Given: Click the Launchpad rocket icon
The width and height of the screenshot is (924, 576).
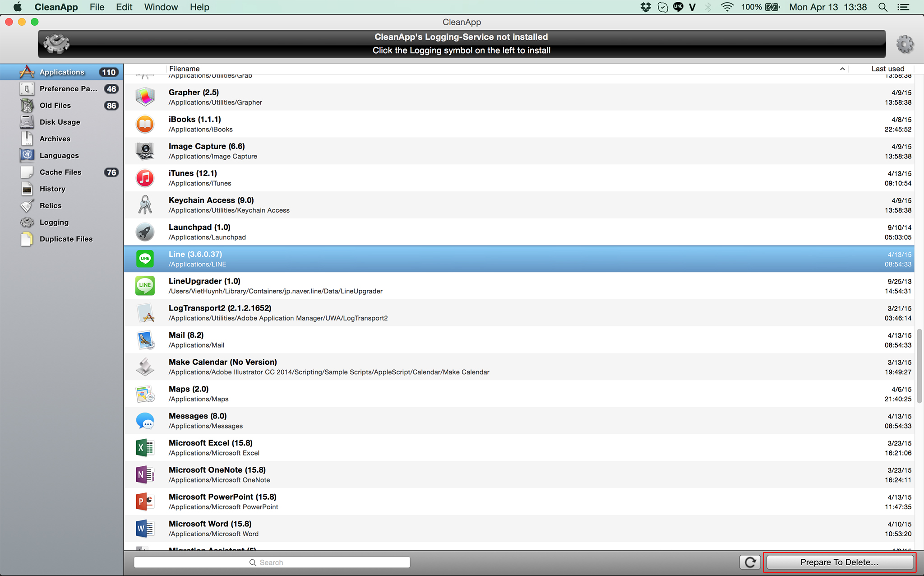Looking at the screenshot, I should tap(145, 232).
